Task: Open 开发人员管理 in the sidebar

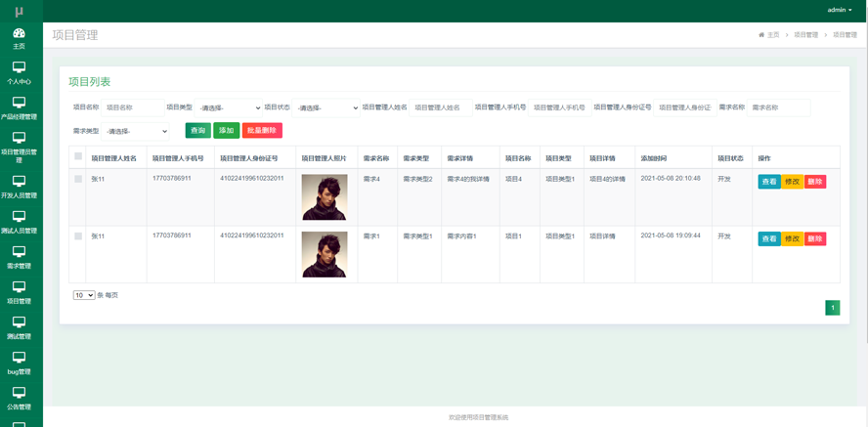Action: click(19, 187)
